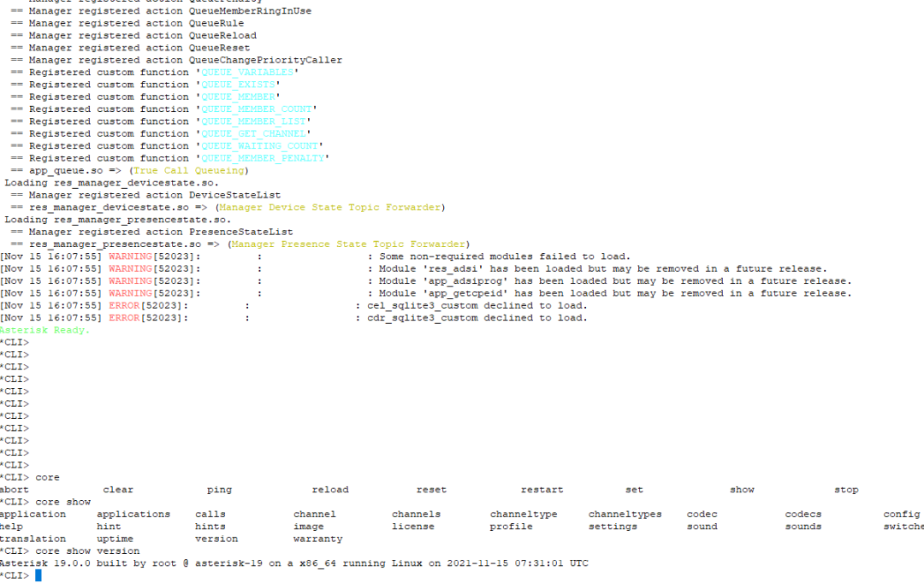The width and height of the screenshot is (924, 583).
Task: Click the 'profile' completion option
Action: point(511,527)
